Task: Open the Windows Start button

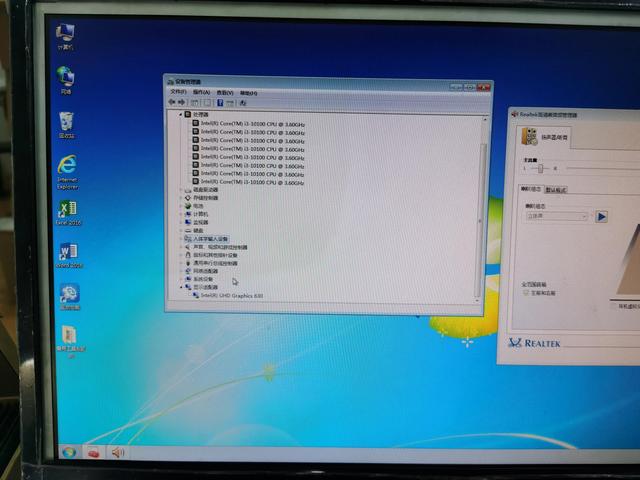Action: coord(69,452)
